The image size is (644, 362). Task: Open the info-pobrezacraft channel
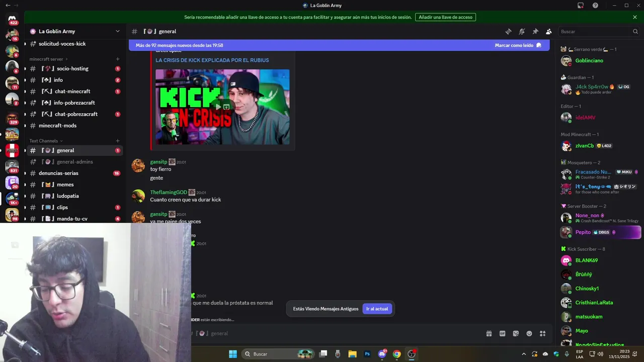click(x=74, y=103)
